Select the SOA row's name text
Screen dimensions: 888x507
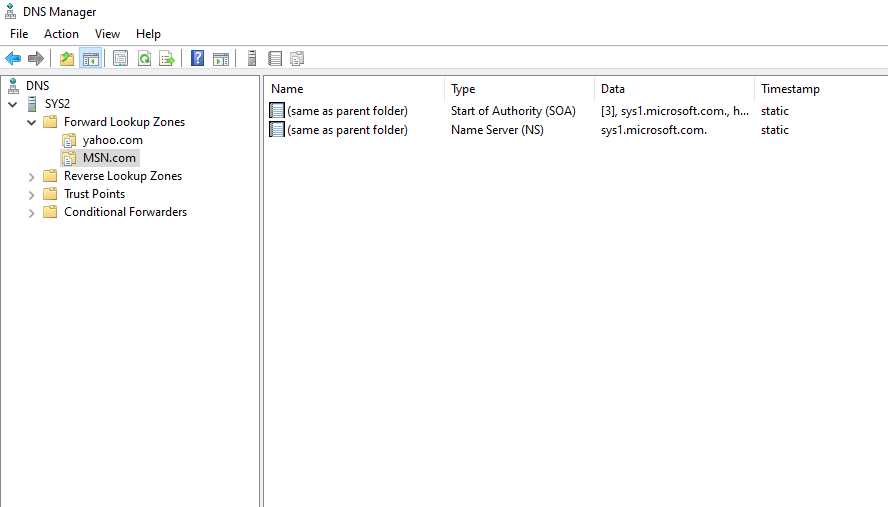point(347,111)
